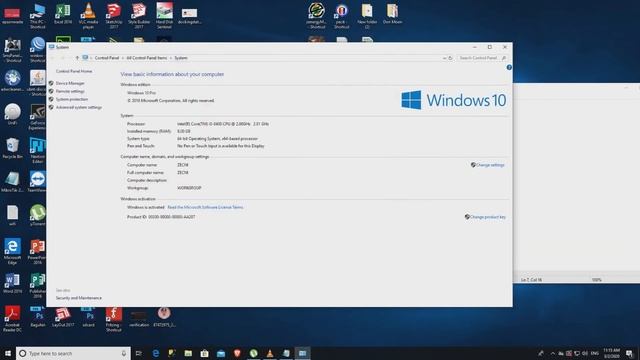Select the PowerPoint 2016 desktop icon
This screenshot has height=360, width=640.
coord(37,252)
